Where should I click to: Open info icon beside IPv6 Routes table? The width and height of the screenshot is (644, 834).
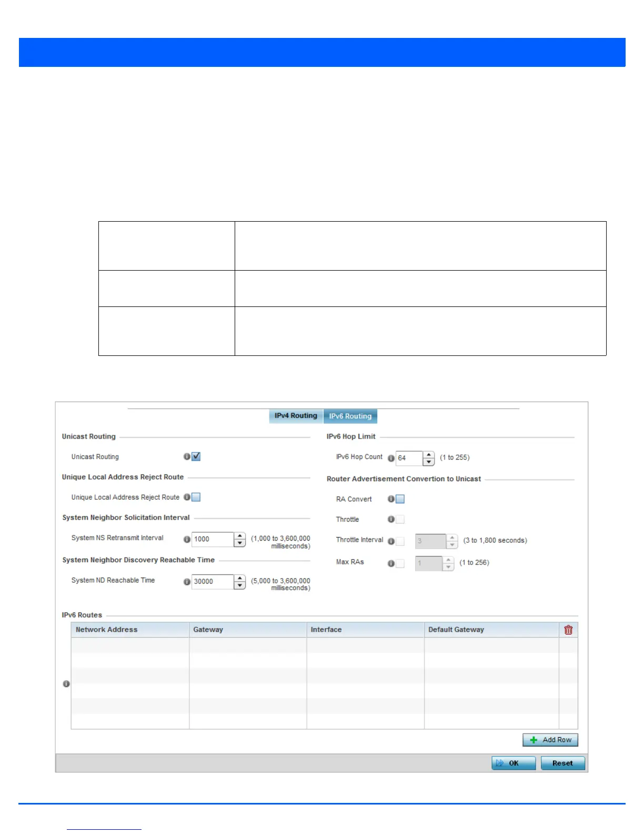(x=66, y=684)
